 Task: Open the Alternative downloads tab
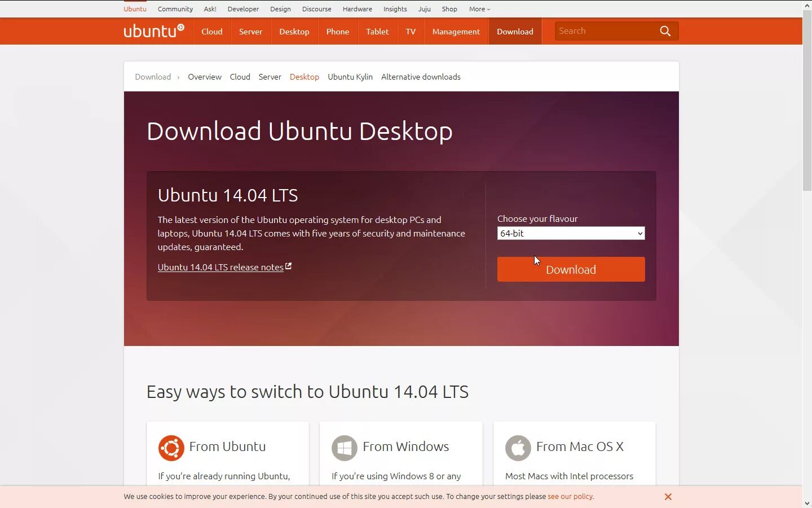tap(421, 77)
